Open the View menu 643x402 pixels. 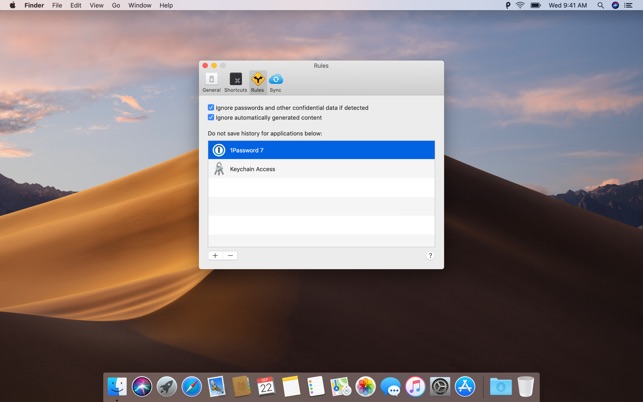pyautogui.click(x=96, y=5)
